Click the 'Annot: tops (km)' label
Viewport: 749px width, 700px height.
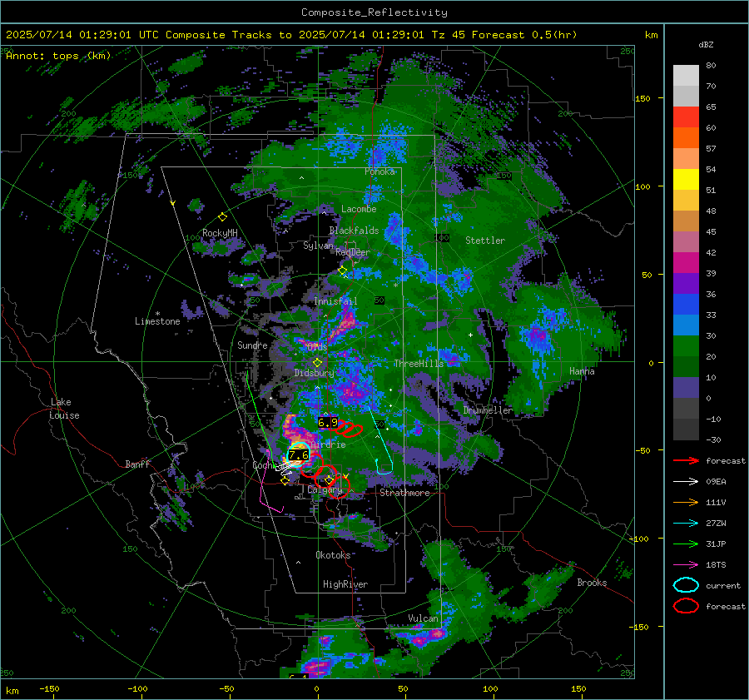[58, 56]
